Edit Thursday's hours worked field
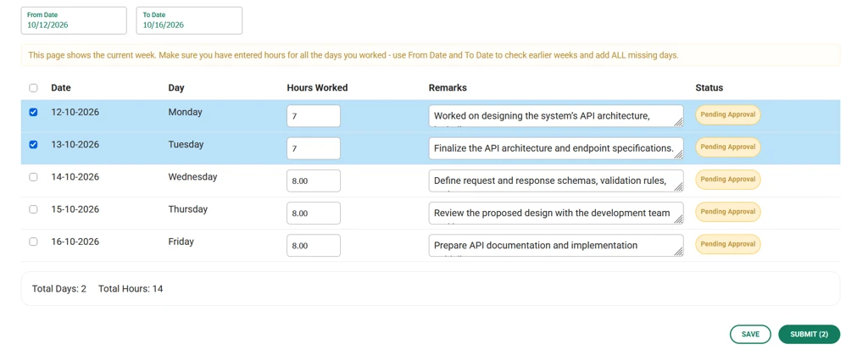Viewport: 868px width, 361px height. [314, 214]
